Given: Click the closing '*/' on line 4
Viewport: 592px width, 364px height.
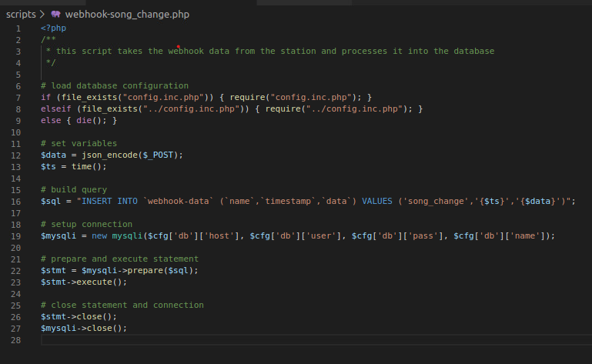Looking at the screenshot, I should coord(51,62).
